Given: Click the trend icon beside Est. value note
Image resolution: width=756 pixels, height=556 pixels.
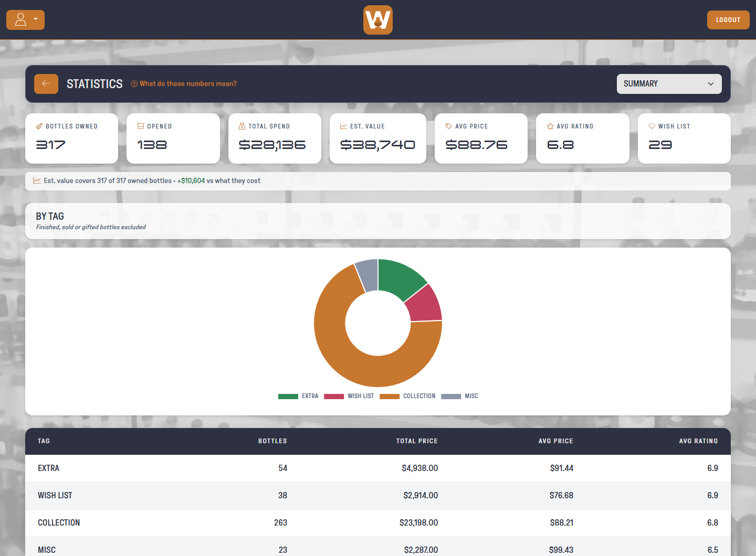Looking at the screenshot, I should point(37,180).
